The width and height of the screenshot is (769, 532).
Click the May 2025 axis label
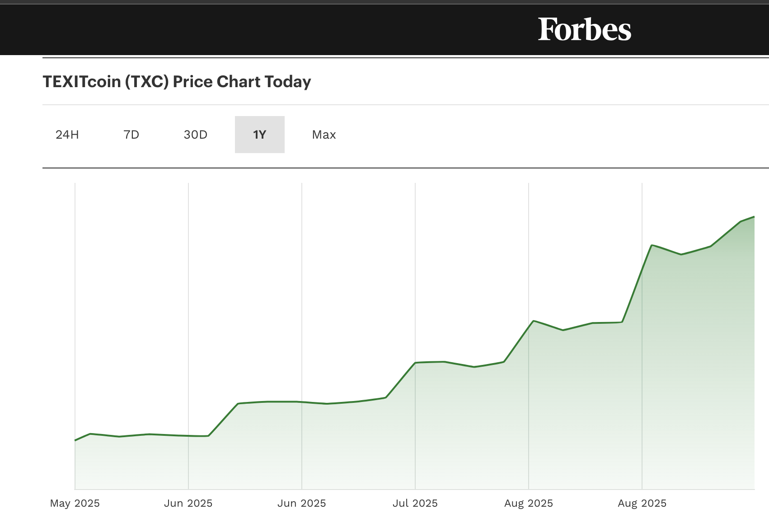tap(75, 503)
